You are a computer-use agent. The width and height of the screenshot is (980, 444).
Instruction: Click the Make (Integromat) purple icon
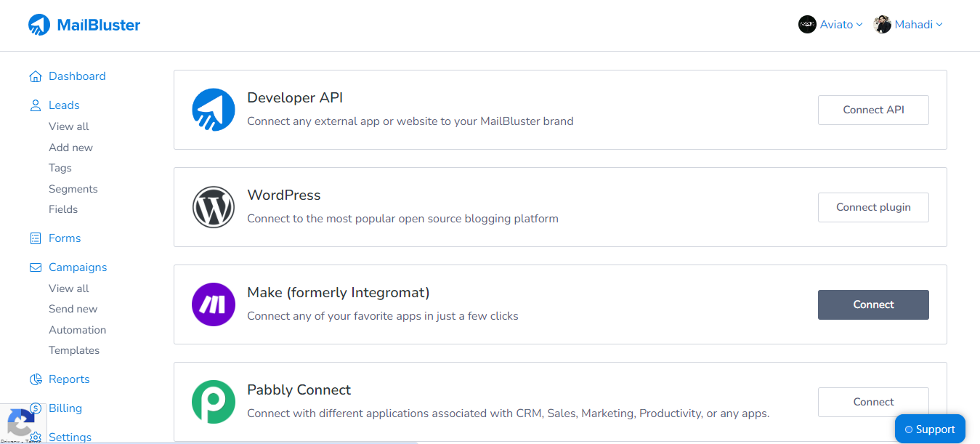coord(213,304)
